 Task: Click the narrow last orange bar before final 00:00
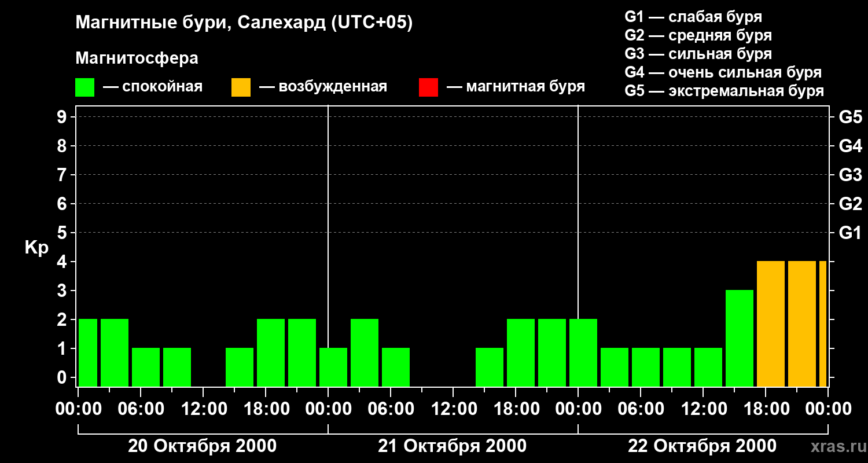pos(823,324)
